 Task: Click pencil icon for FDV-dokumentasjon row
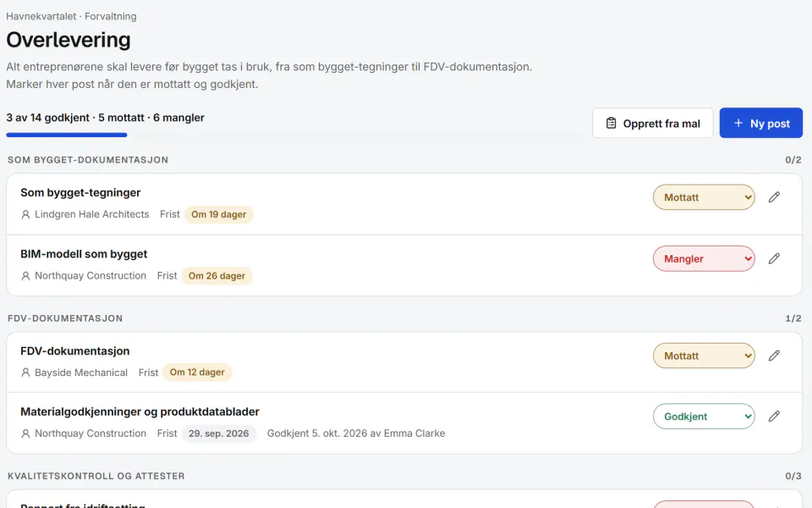click(774, 356)
